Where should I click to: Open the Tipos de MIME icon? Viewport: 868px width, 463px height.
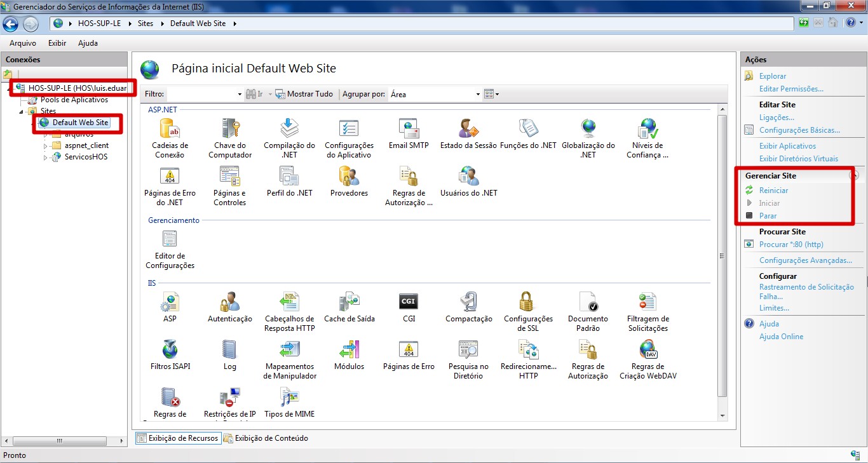(290, 398)
